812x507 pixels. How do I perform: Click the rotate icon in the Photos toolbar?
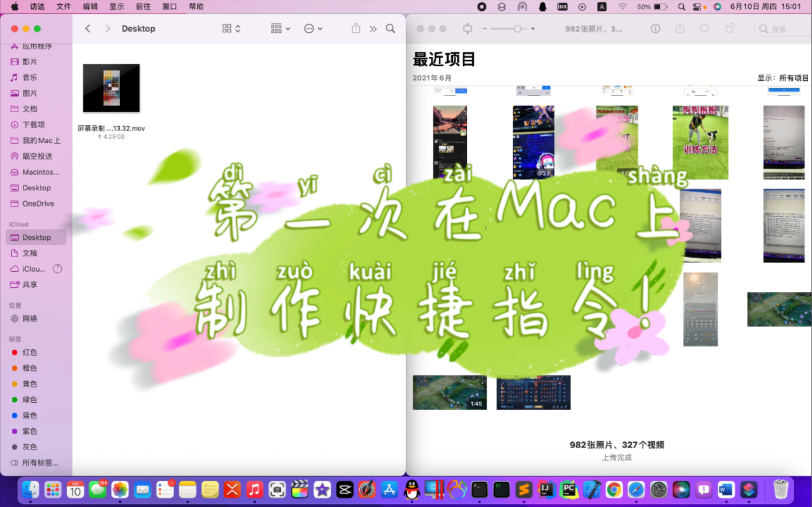point(729,28)
